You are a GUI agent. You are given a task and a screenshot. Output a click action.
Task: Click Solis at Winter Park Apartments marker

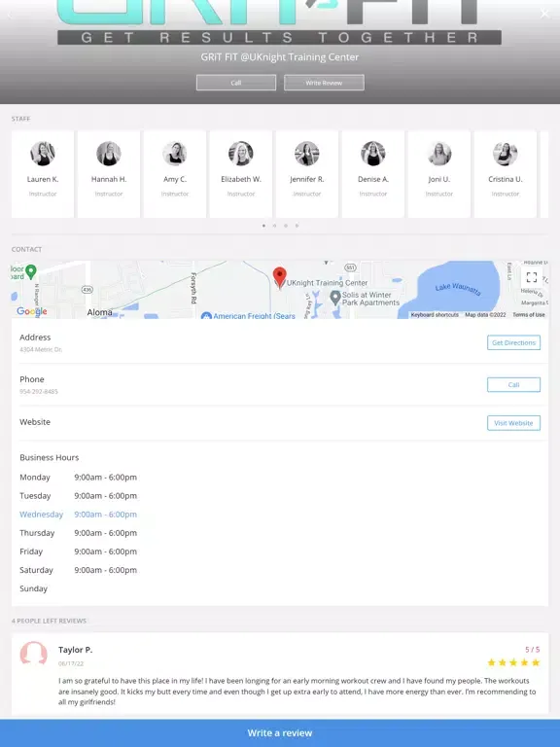(x=335, y=299)
